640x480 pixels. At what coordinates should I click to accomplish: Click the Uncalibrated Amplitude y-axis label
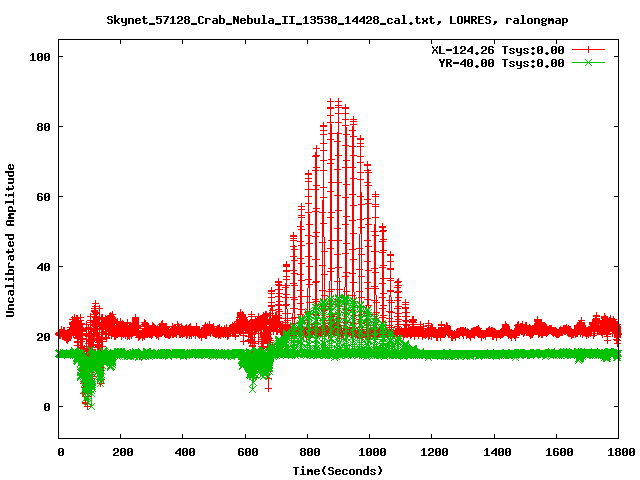pos(11,241)
